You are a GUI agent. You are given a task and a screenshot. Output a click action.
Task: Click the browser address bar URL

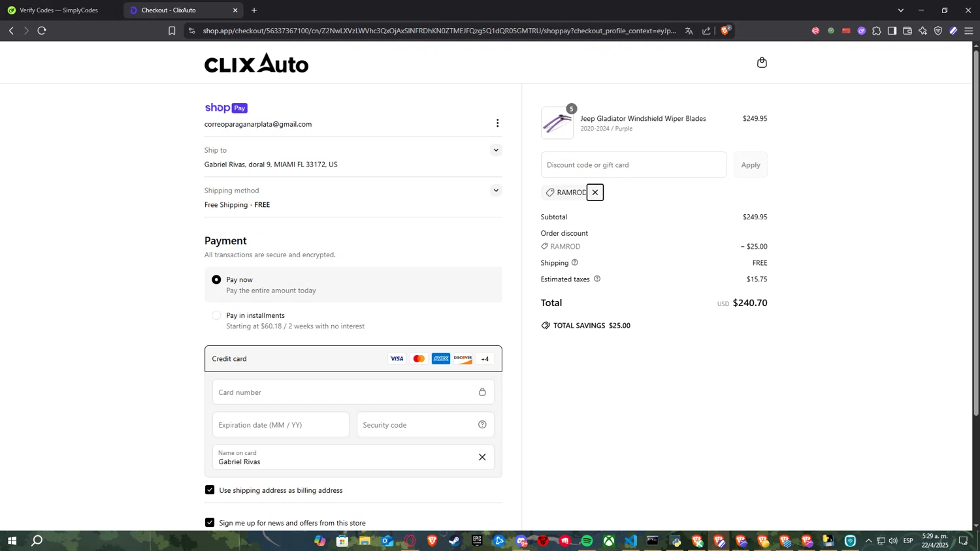[440, 31]
